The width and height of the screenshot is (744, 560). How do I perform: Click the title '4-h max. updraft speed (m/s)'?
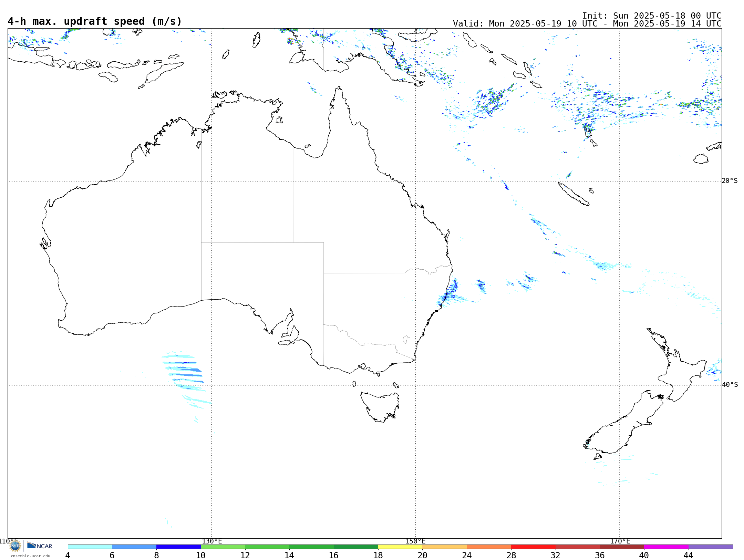(x=95, y=21)
